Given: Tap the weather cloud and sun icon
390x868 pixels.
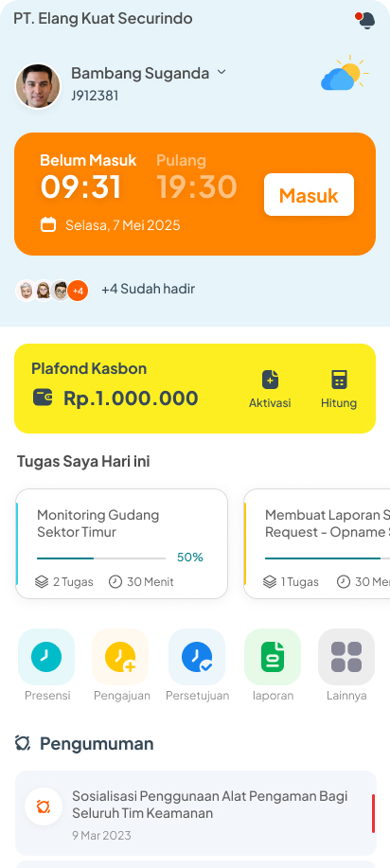Looking at the screenshot, I should tap(345, 73).
